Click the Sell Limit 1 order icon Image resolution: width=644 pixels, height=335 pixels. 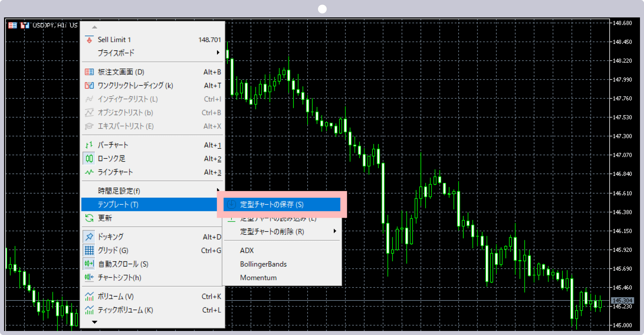tap(89, 40)
